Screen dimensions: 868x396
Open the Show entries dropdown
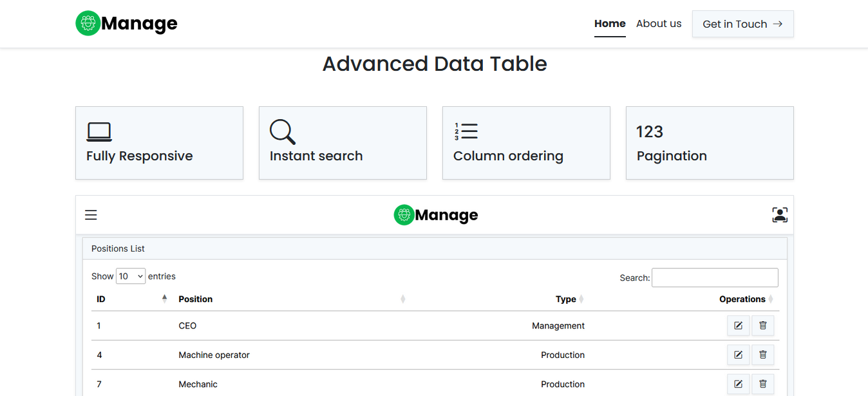[131, 276]
